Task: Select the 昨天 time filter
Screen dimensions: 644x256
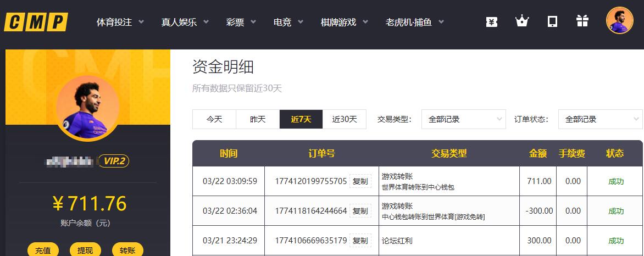Action: (x=258, y=119)
